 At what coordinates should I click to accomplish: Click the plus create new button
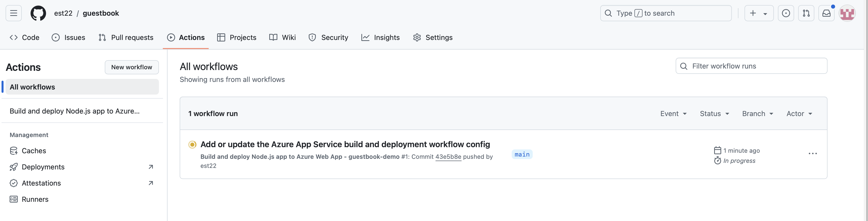753,13
